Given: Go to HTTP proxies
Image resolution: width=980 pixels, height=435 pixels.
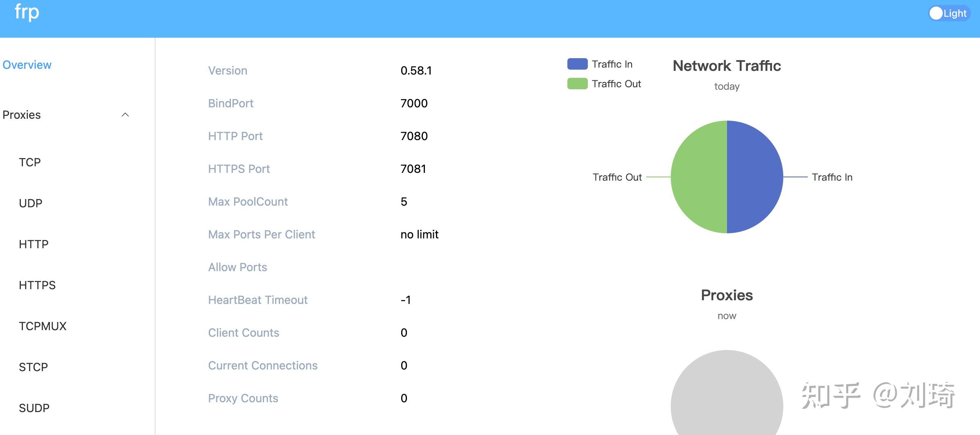Looking at the screenshot, I should tap(34, 244).
